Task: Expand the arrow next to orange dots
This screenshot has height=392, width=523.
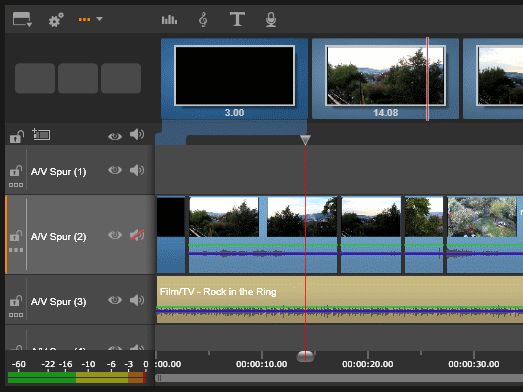Action: (99, 19)
